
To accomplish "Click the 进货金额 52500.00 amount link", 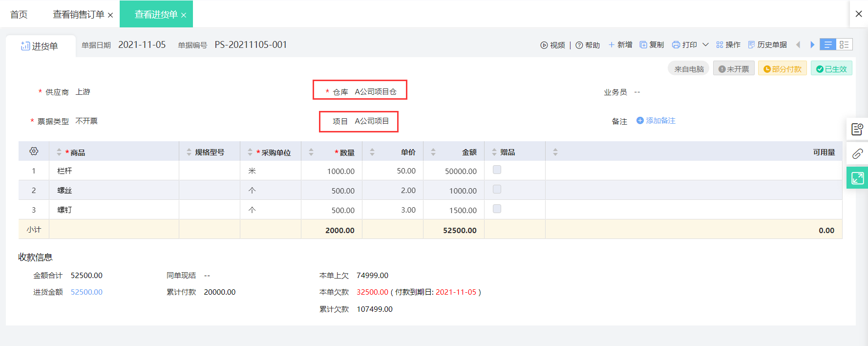I will click(x=86, y=292).
